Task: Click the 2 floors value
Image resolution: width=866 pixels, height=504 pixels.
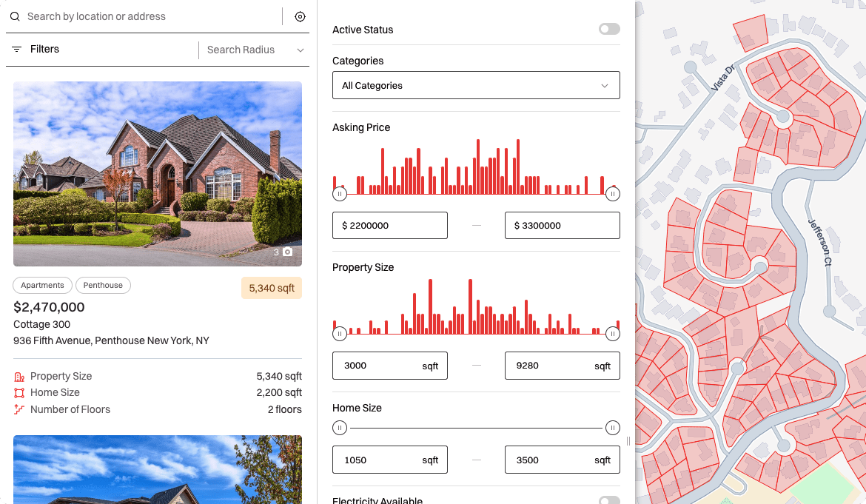Action: pos(285,409)
